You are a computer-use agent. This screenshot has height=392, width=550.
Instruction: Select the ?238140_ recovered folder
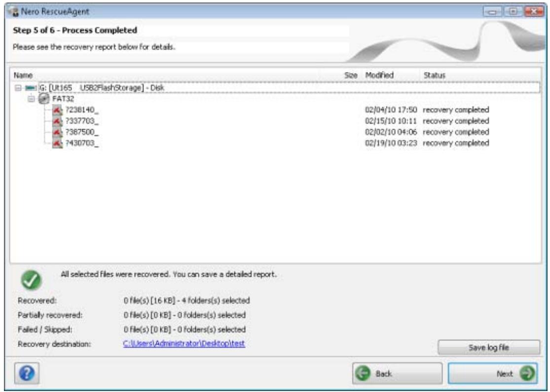[82, 110]
